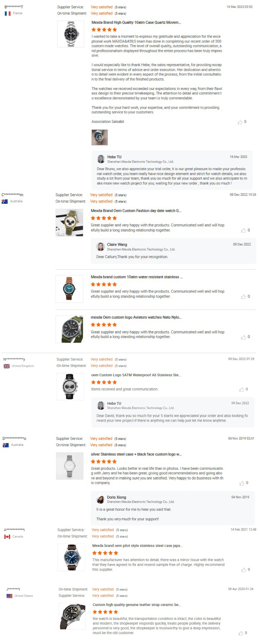Click thumbs-up on Fashion day date watch review
The width and height of the screenshot is (260, 644).
click(x=243, y=230)
